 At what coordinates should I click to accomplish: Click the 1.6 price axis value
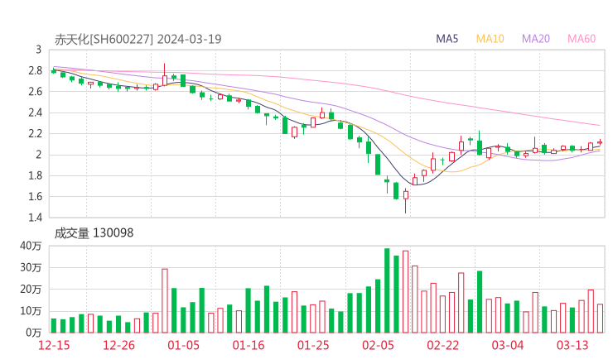pyautogui.click(x=35, y=196)
